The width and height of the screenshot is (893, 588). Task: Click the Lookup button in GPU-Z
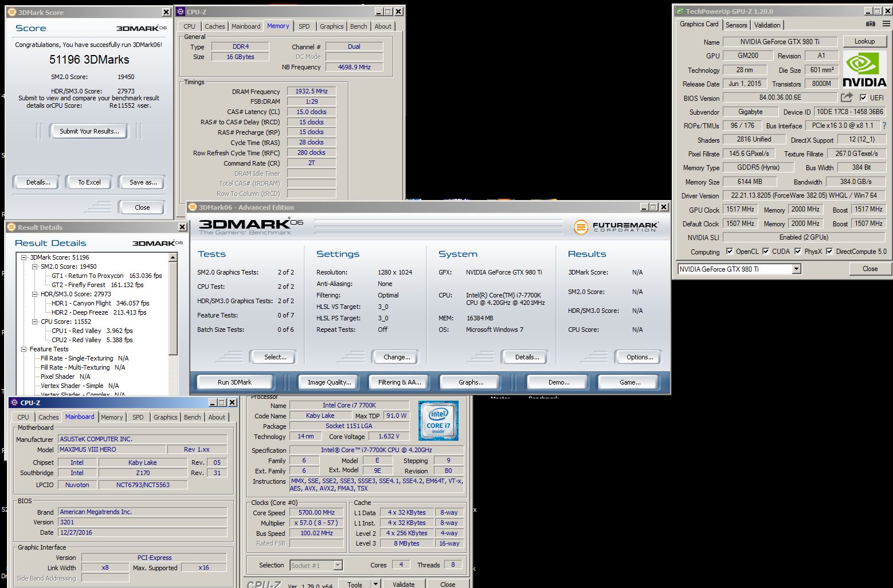864,41
